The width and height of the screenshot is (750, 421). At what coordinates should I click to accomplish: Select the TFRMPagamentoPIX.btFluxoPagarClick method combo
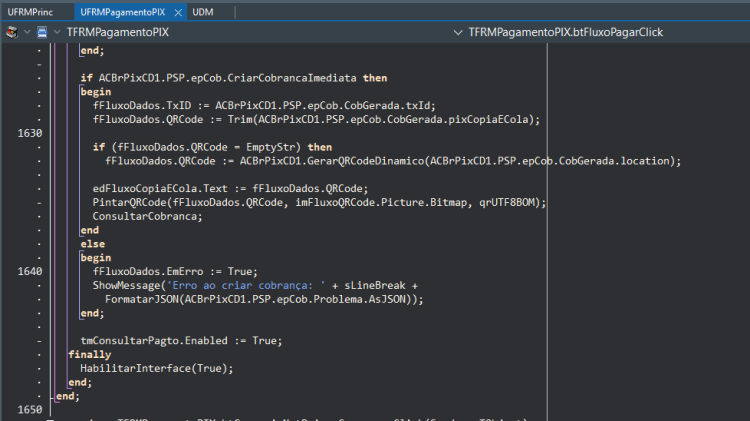point(565,32)
